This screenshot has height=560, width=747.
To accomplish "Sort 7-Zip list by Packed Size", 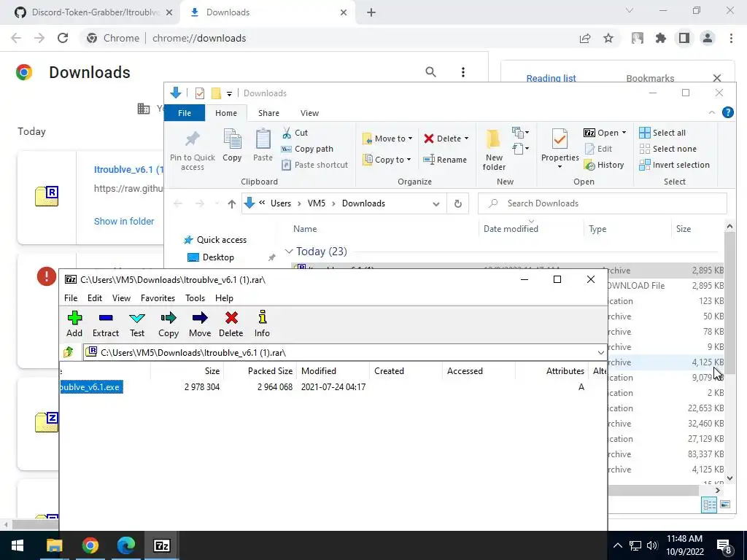I will [x=260, y=371].
